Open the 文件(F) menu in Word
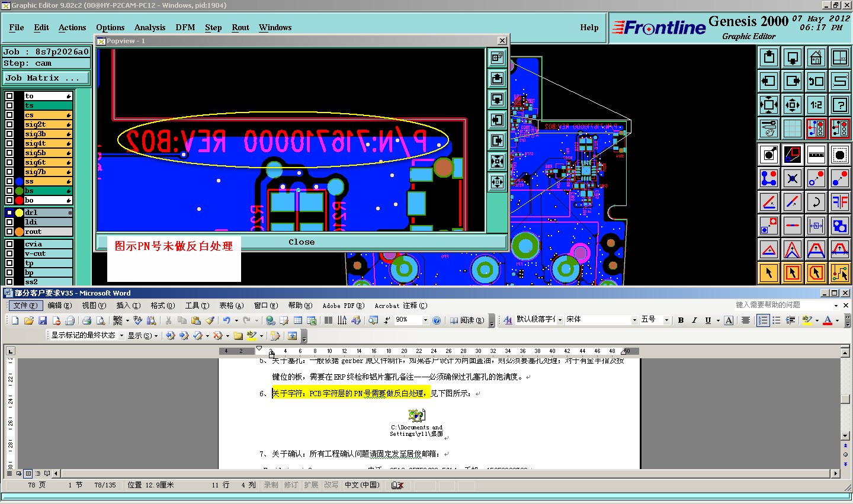The width and height of the screenshot is (853, 504). click(25, 306)
